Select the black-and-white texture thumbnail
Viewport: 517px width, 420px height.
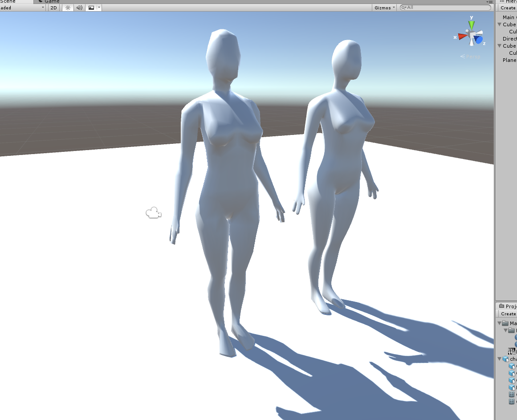(x=512, y=351)
